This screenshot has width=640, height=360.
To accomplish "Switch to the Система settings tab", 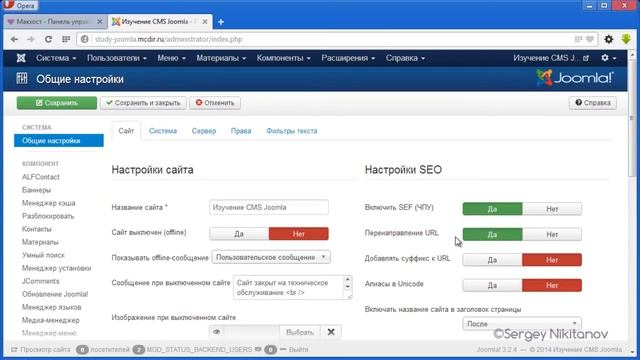I will click(x=163, y=131).
